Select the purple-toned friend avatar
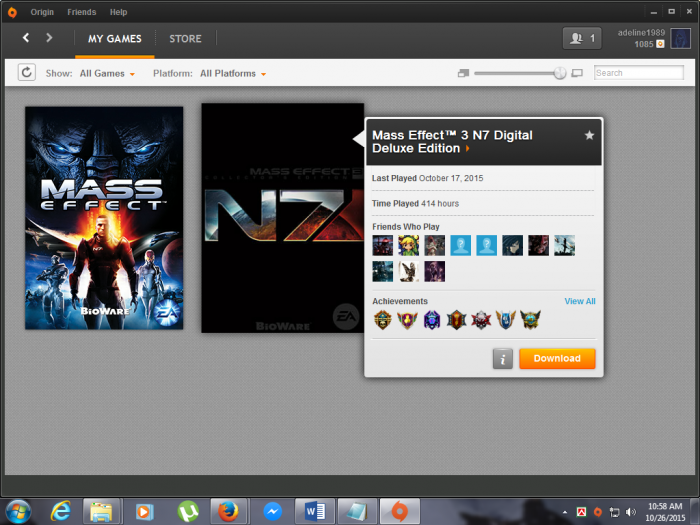The image size is (700, 525). (x=434, y=271)
